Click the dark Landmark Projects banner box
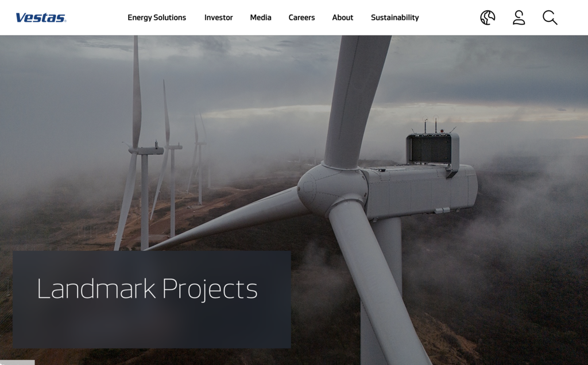The image size is (588, 365). coord(152,300)
